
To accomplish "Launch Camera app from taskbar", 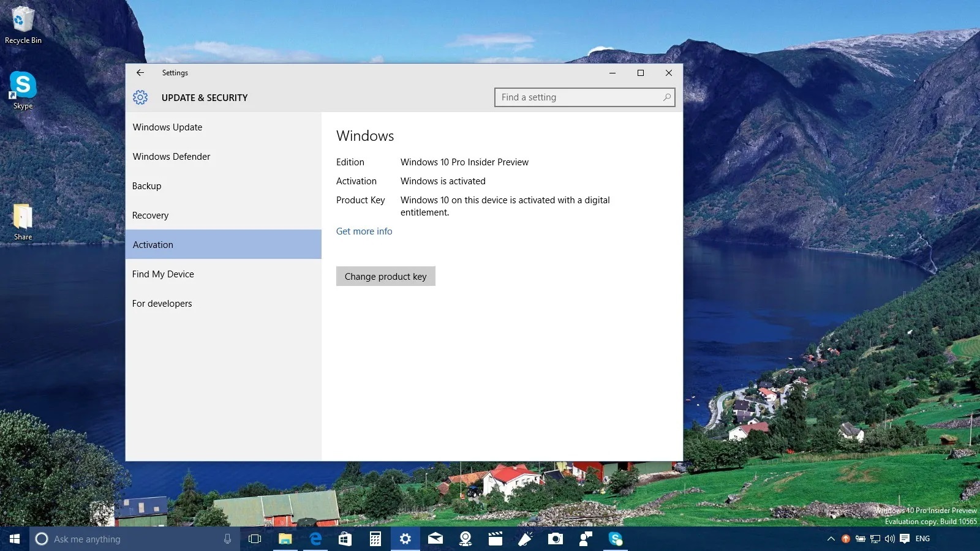I will 556,539.
